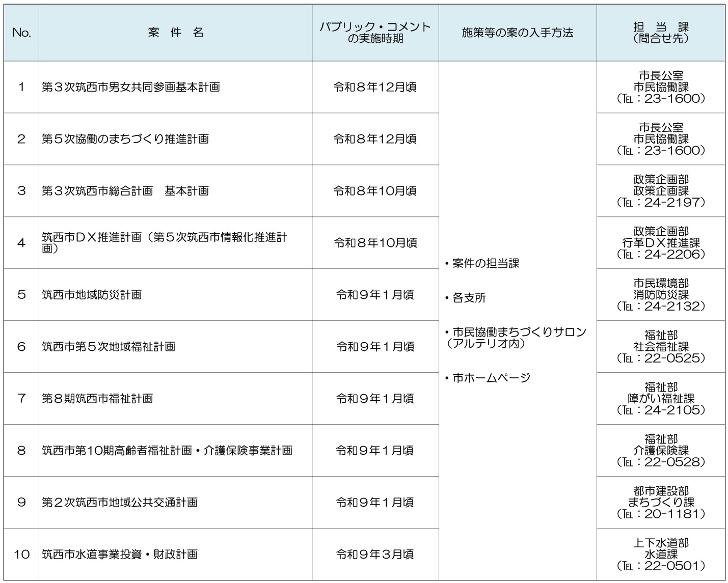
Task: Click "第8期筑西市福祉計画" project name
Action: pos(97,399)
